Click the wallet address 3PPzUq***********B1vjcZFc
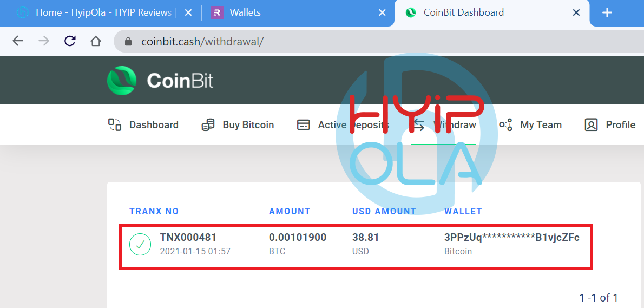The image size is (644, 308). click(512, 238)
